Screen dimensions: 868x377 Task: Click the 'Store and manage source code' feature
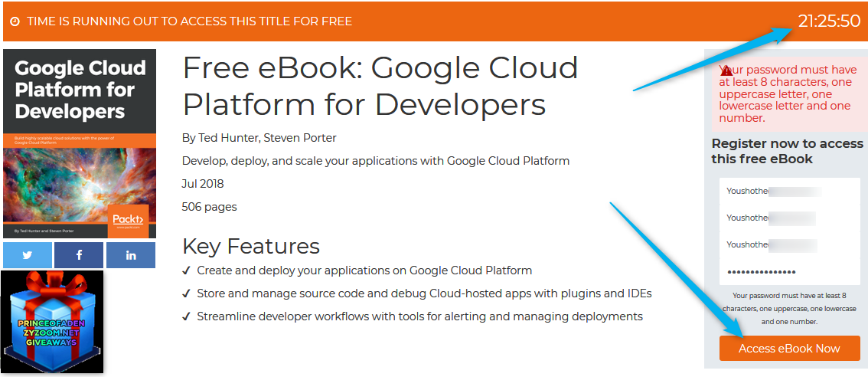click(424, 293)
